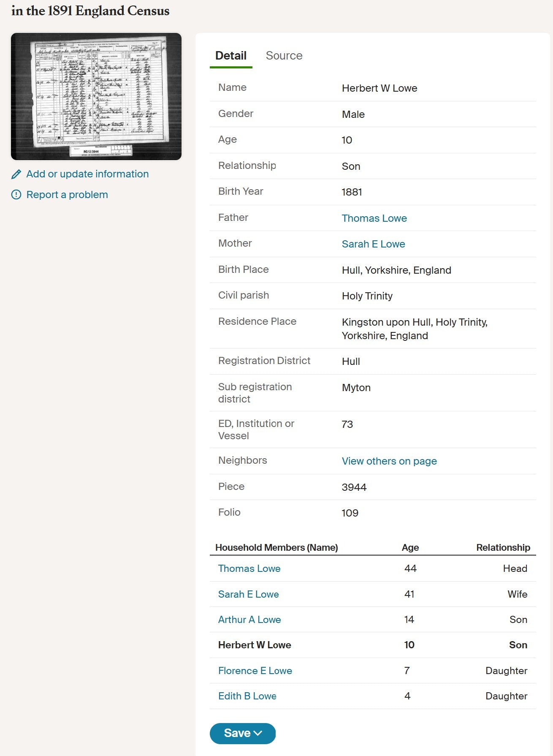Click the Relationship column header in household table
Screen dimensions: 553x756
click(503, 547)
